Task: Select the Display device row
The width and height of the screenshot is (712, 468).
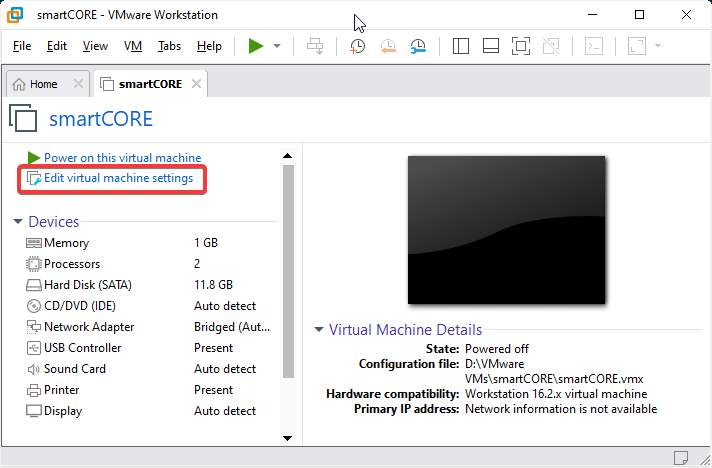Action: click(148, 411)
